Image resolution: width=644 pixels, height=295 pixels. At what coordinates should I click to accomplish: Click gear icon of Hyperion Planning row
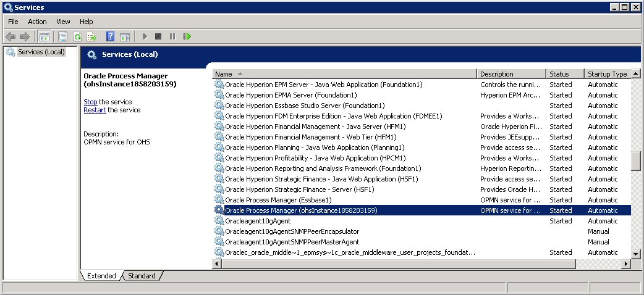219,147
